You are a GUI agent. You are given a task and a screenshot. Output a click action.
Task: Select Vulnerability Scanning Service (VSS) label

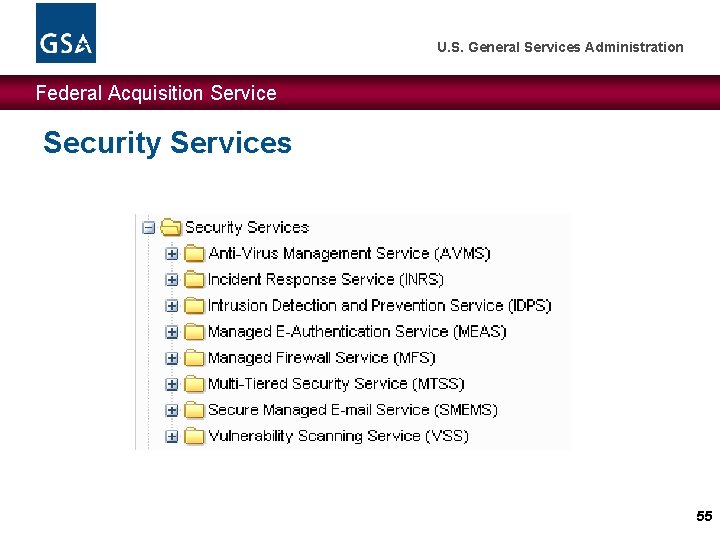coord(338,436)
